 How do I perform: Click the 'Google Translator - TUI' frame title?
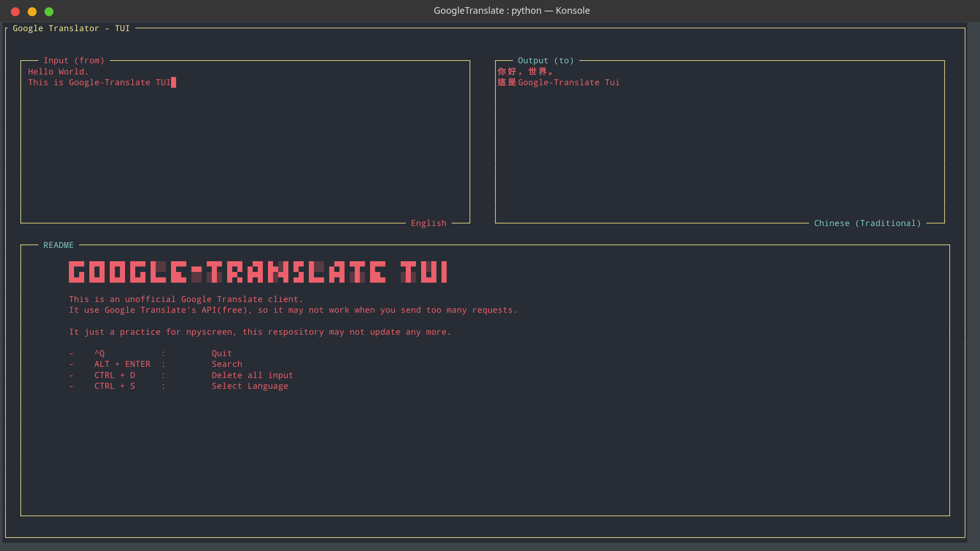(71, 28)
